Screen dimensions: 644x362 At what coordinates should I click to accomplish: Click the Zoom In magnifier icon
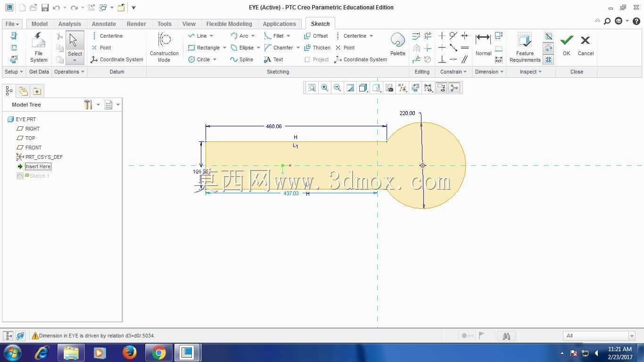click(325, 88)
